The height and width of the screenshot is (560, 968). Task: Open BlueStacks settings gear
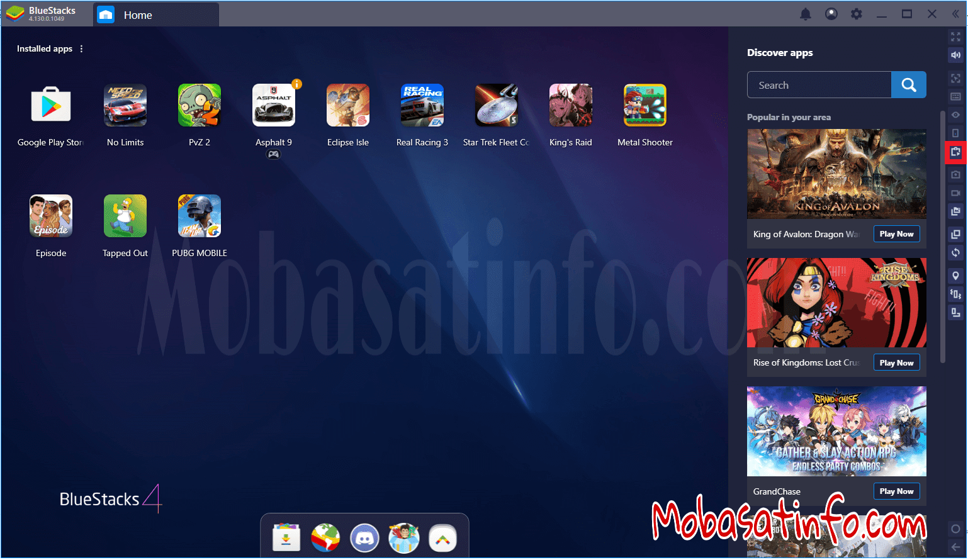pos(857,14)
